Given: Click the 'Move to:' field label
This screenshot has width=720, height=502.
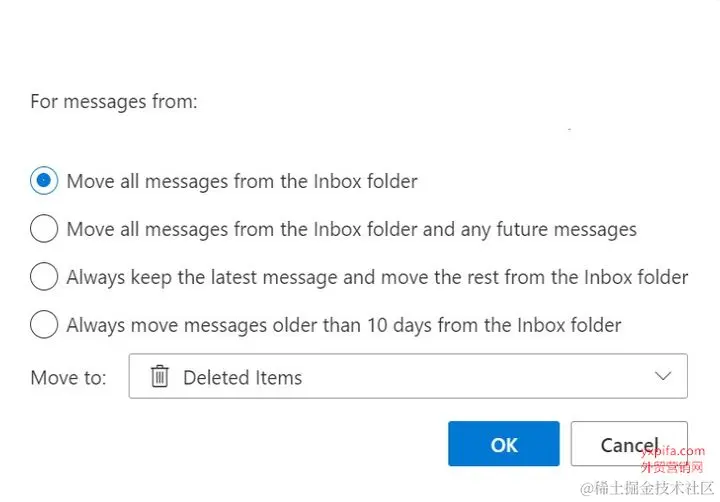Looking at the screenshot, I should coord(69,378).
